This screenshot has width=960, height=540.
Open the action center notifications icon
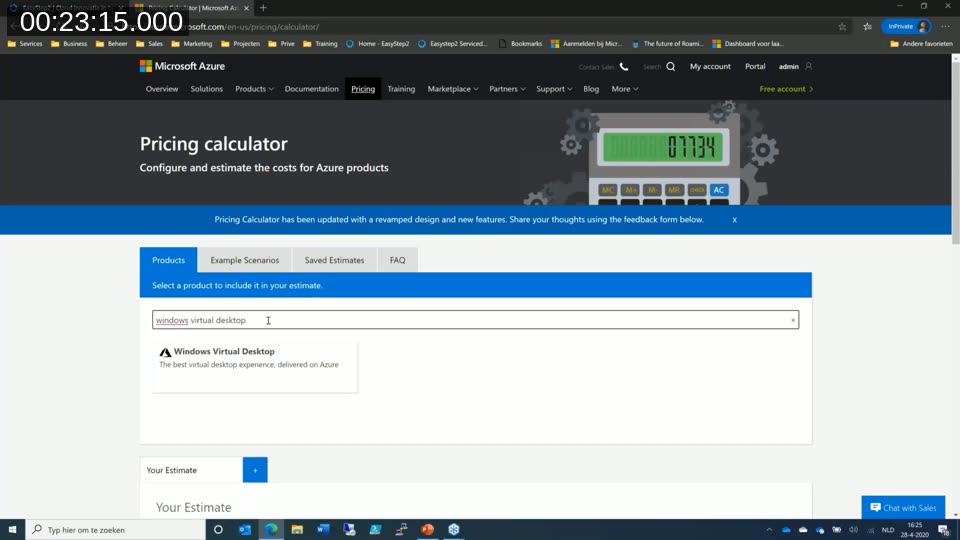(945, 530)
